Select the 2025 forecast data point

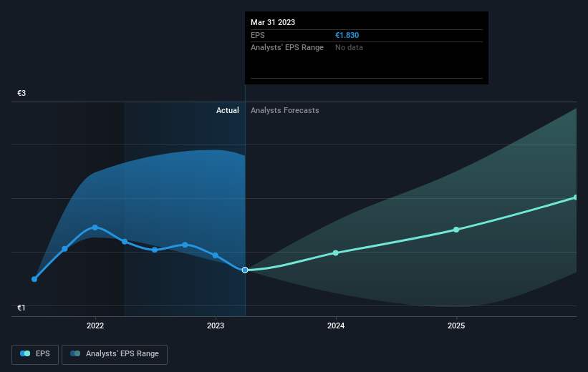click(456, 230)
